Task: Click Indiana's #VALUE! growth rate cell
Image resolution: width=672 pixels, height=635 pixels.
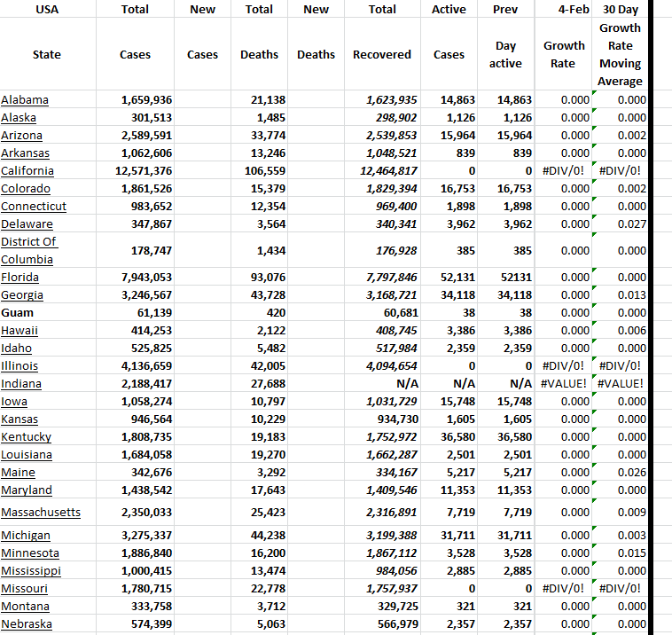Action: [564, 383]
